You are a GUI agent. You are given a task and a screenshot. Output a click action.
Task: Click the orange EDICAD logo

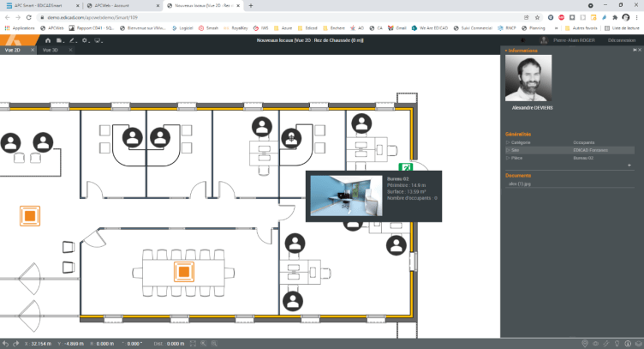pos(19,40)
